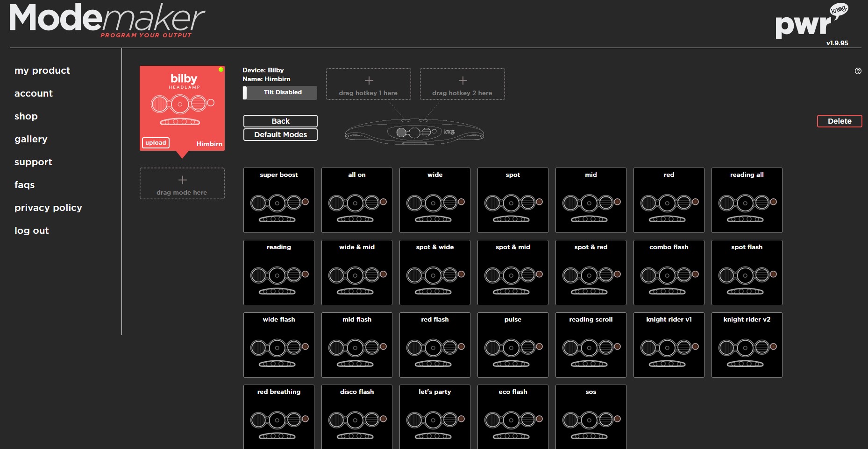868x449 pixels.
Task: Open the help question mark icon
Action: click(x=858, y=71)
